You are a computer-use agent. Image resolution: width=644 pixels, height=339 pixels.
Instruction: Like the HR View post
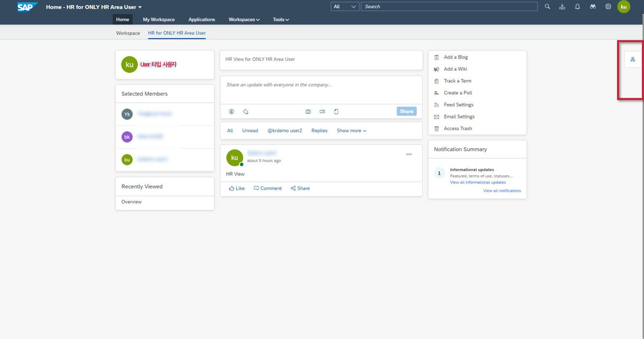(237, 188)
